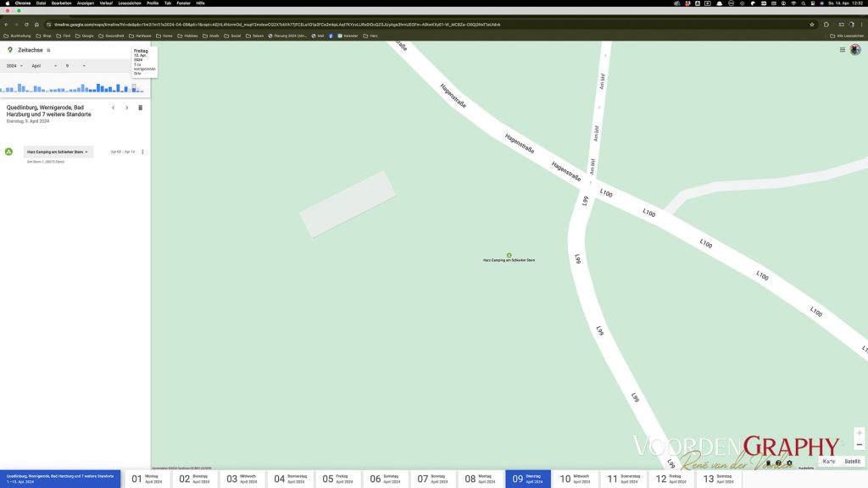
Task: Open the map hamburger menu
Action: coord(842,50)
